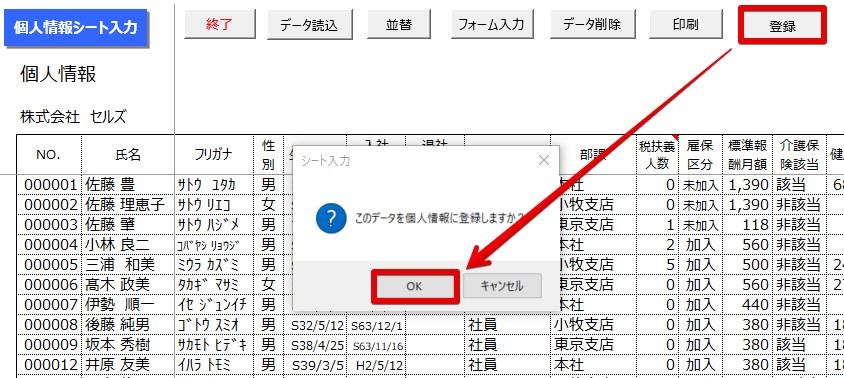Select the 介護保険該当 column header
The height and width of the screenshot is (378, 844).
point(799,155)
